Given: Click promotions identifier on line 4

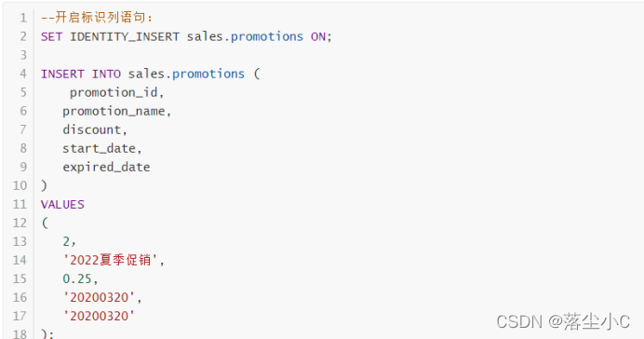Looking at the screenshot, I should (208, 75).
